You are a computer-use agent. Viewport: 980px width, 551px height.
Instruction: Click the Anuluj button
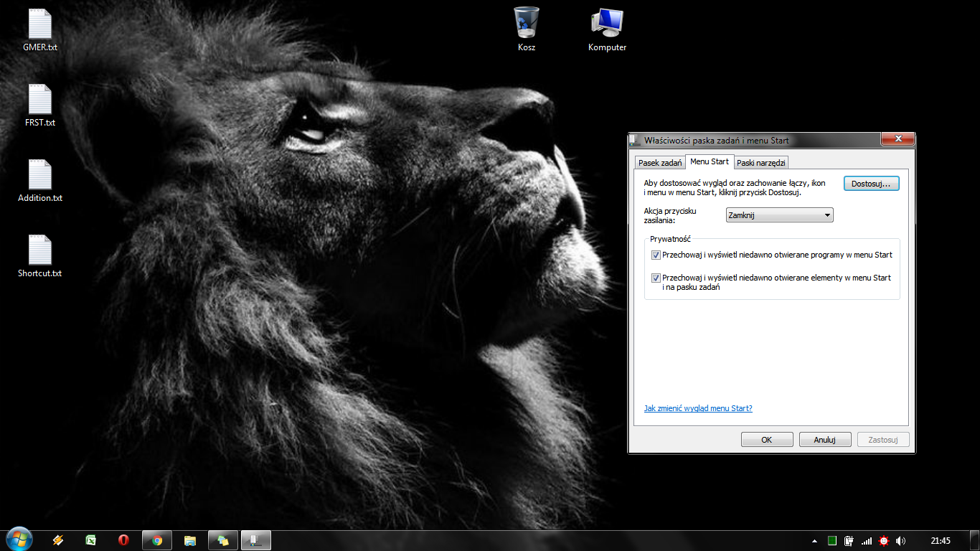click(x=825, y=440)
